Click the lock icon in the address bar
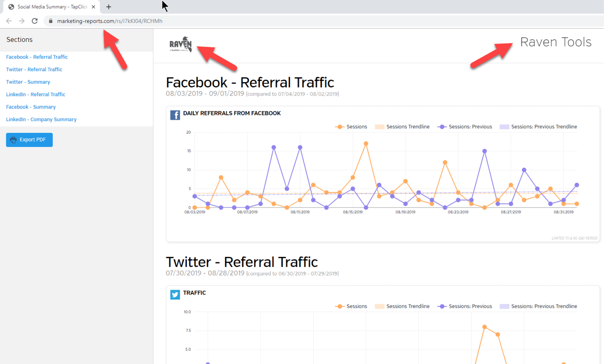This screenshot has width=604, height=364. coord(51,21)
